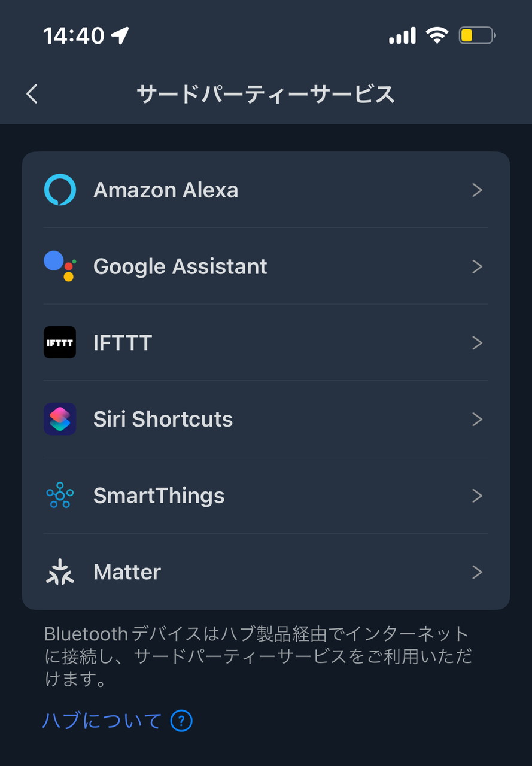Tap the Matter logo icon

coord(60,572)
